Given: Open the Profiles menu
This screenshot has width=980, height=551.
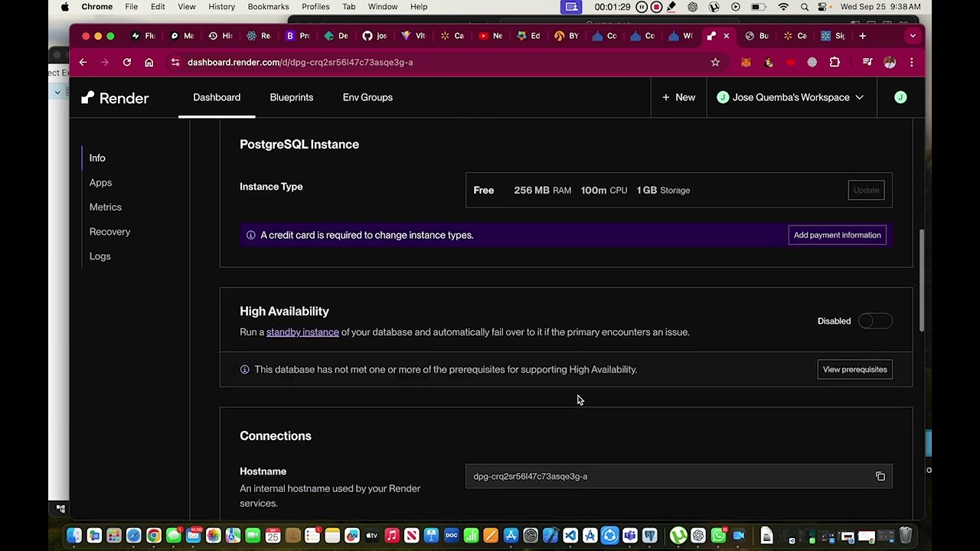Looking at the screenshot, I should [x=315, y=7].
